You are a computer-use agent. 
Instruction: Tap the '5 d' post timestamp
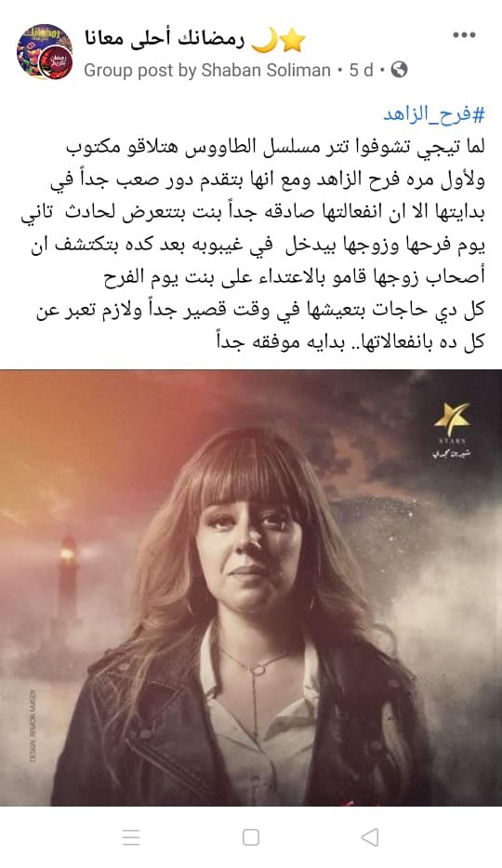(x=361, y=71)
